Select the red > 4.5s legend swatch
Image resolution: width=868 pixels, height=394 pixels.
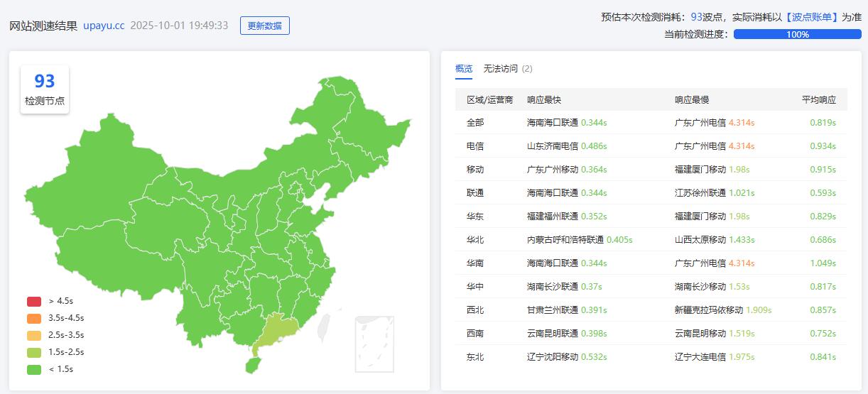tap(34, 301)
